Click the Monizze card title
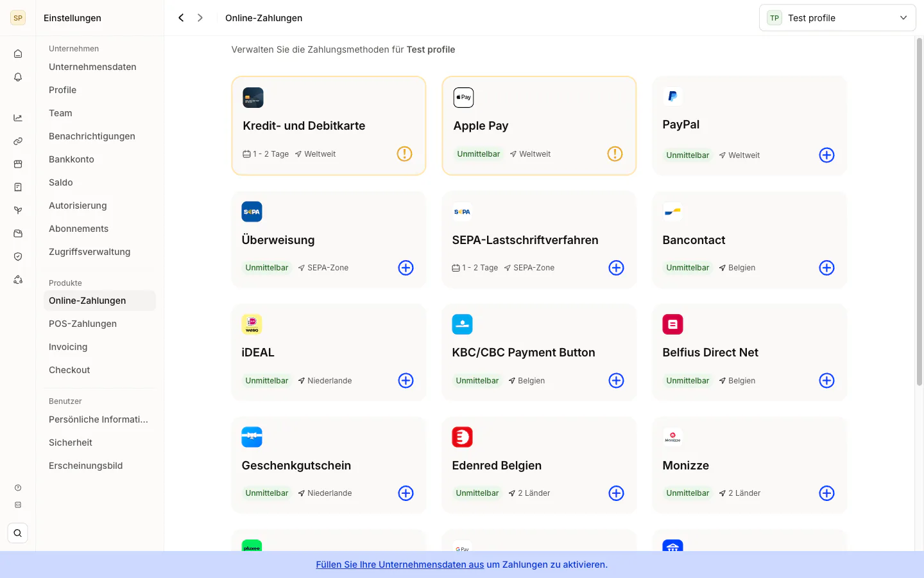 tap(685, 466)
